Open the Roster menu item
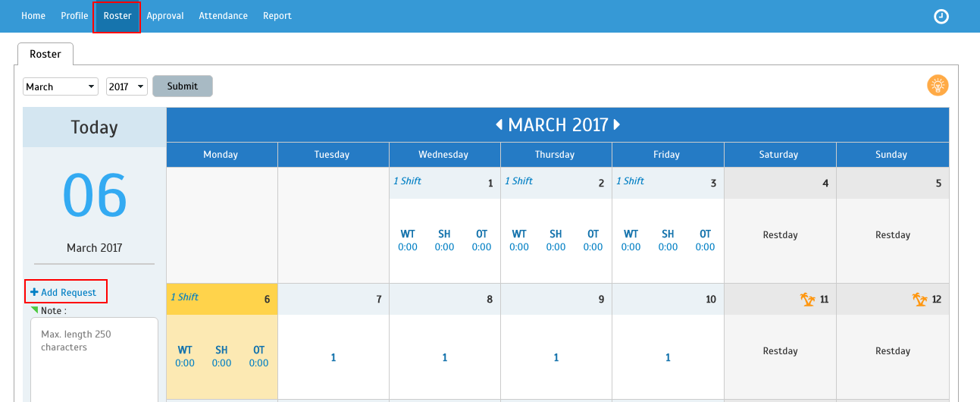Image resolution: width=980 pixels, height=402 pixels. 117,16
